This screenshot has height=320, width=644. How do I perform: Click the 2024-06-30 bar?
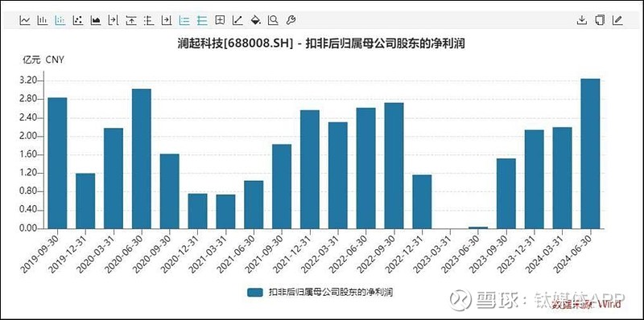[x=590, y=154]
